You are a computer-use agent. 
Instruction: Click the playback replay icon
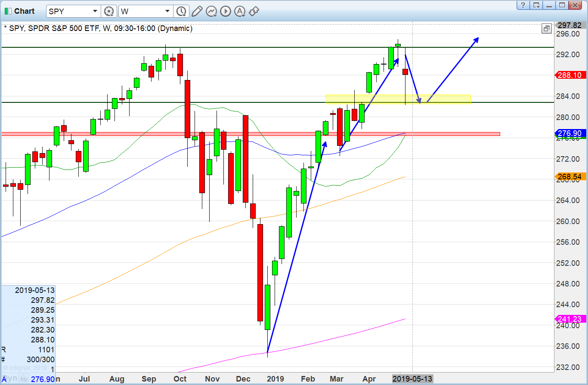tap(225, 11)
